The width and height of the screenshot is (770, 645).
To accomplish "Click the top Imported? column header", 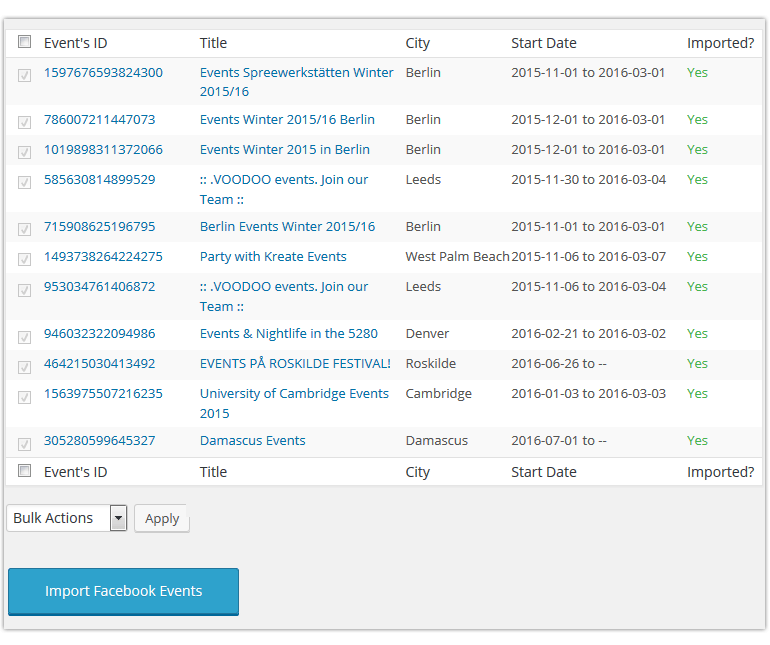I will click(x=720, y=43).
